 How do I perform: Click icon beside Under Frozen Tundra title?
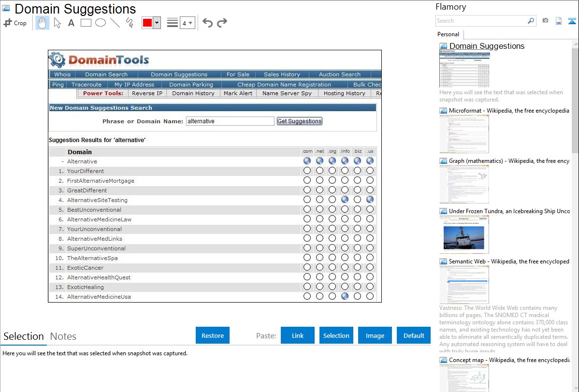point(443,211)
